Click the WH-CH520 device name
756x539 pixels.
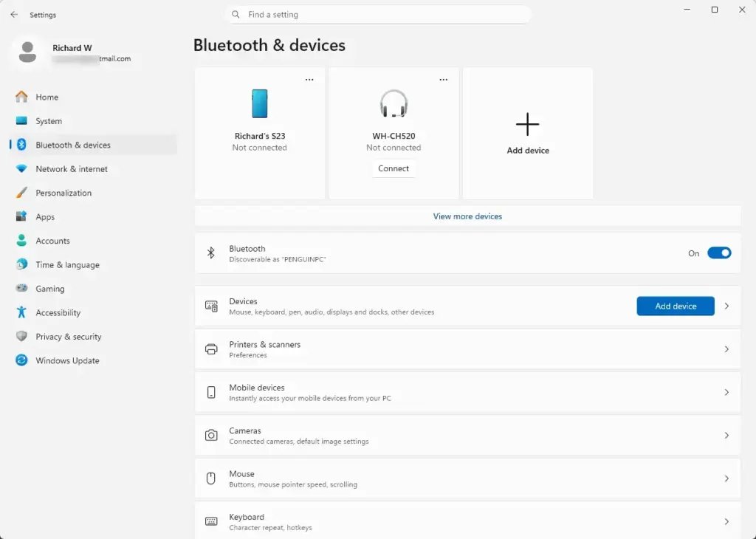[x=394, y=136]
